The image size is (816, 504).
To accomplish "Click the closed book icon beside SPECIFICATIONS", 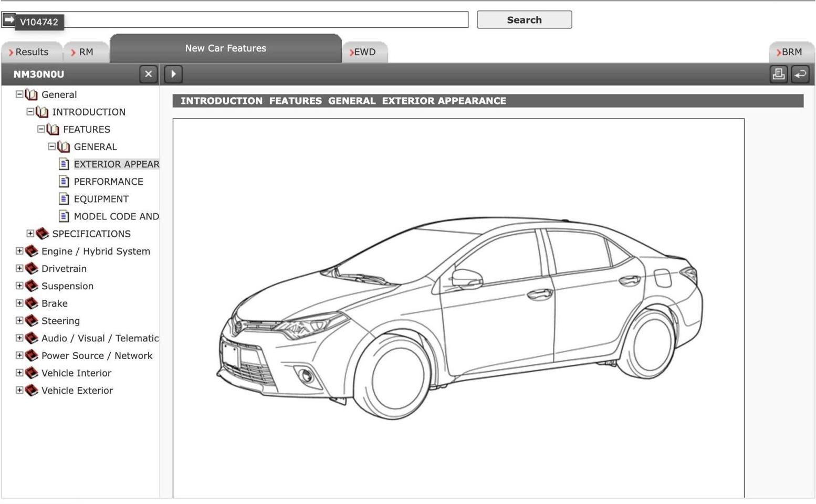I will tap(42, 234).
